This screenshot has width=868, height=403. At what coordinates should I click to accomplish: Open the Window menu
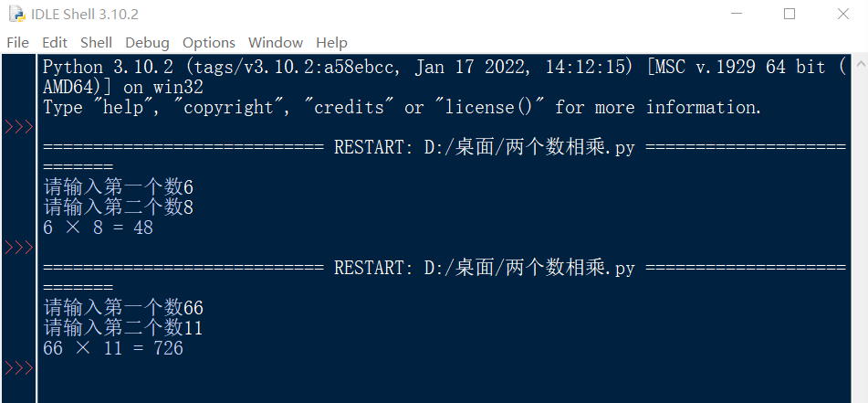pos(276,42)
